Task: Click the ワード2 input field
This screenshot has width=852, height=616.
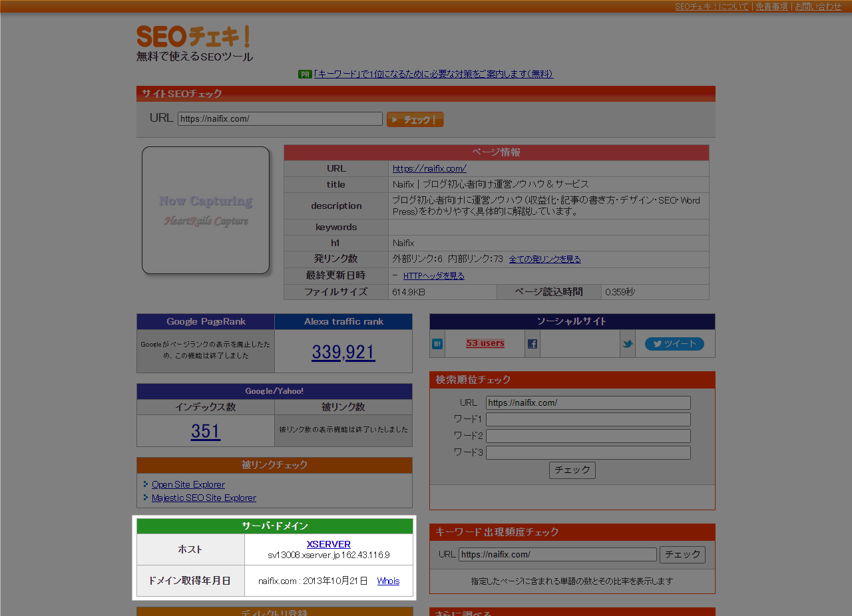Action: pos(588,436)
